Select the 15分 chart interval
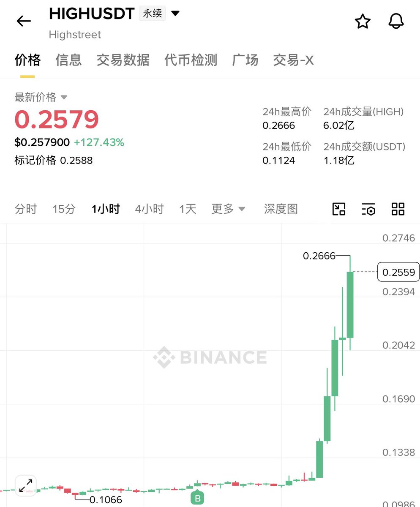This screenshot has height=507, width=420. click(64, 209)
